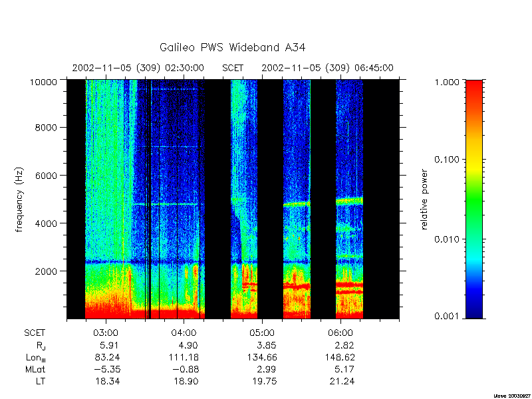Image resolution: width=532 pixels, height=399 pixels.
Task: Click longitude value 111.18
Action: point(184,358)
